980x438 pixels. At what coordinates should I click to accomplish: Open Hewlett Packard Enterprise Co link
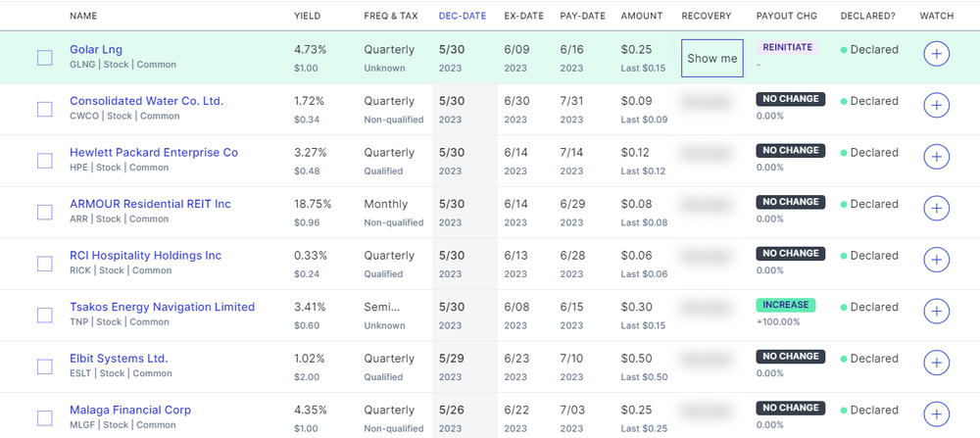tap(154, 153)
